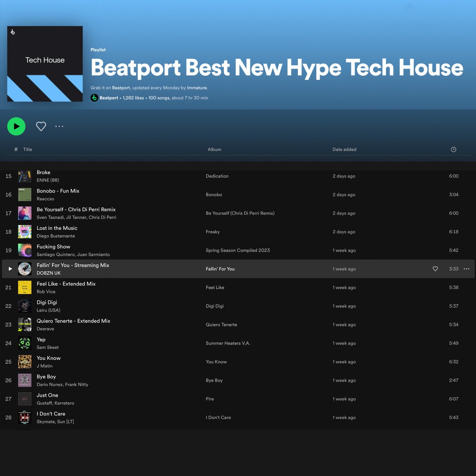Select the track title Broke
This screenshot has width=476, height=476.
[x=44, y=173]
